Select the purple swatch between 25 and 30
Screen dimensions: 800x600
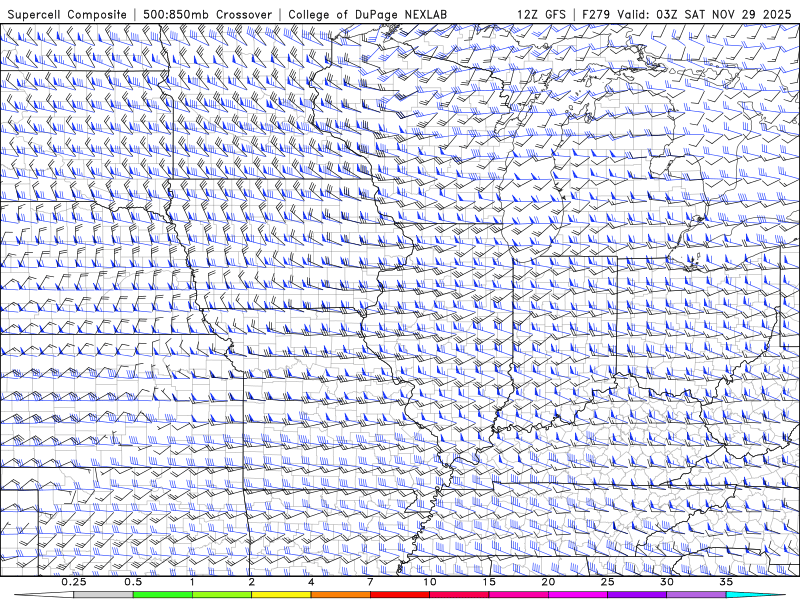(637, 595)
